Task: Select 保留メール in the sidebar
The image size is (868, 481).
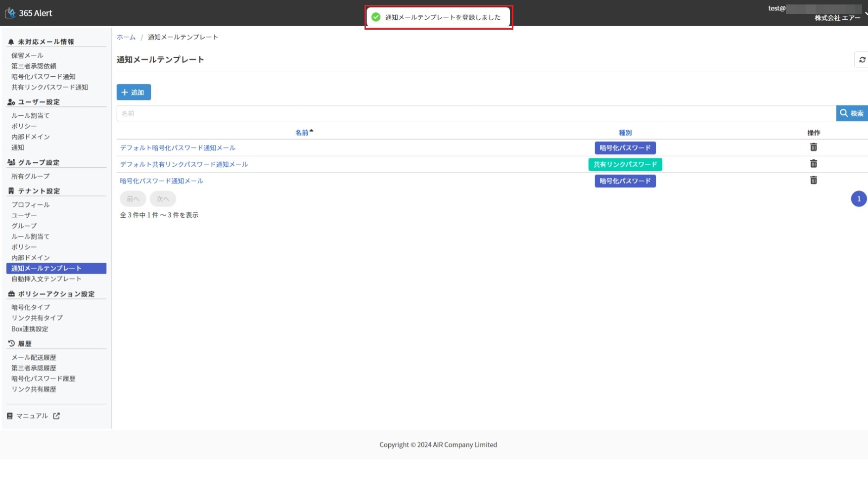Action: tap(27, 55)
